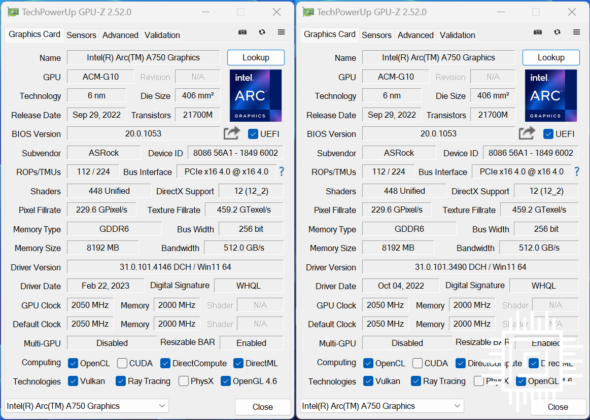Click the Bus Interface question mark in right window
The width and height of the screenshot is (590, 420).
point(577,172)
